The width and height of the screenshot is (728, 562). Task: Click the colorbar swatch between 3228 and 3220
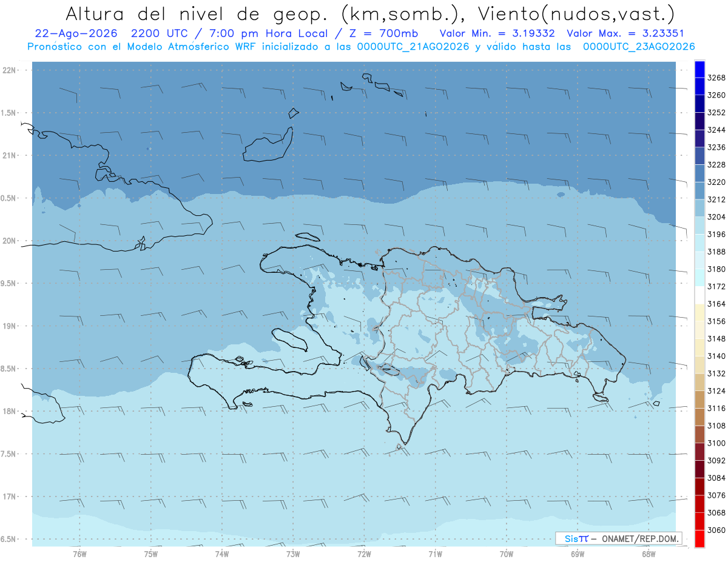[x=699, y=173]
